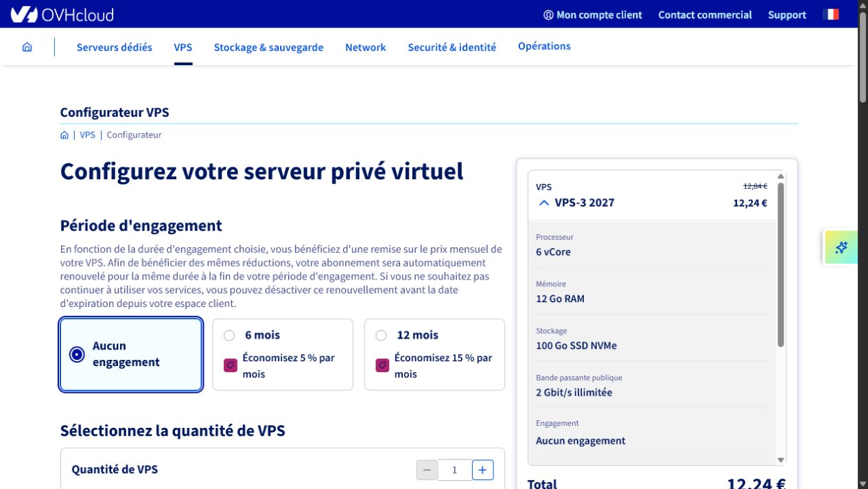
Task: Collapse the VPS-3 2027 summary chevron
Action: click(x=544, y=203)
